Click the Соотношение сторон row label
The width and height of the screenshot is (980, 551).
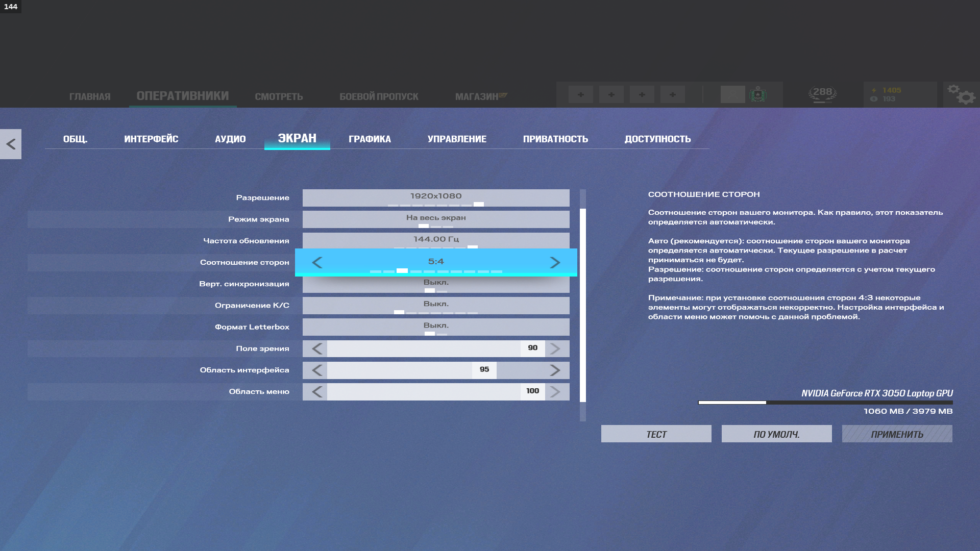pyautogui.click(x=244, y=262)
